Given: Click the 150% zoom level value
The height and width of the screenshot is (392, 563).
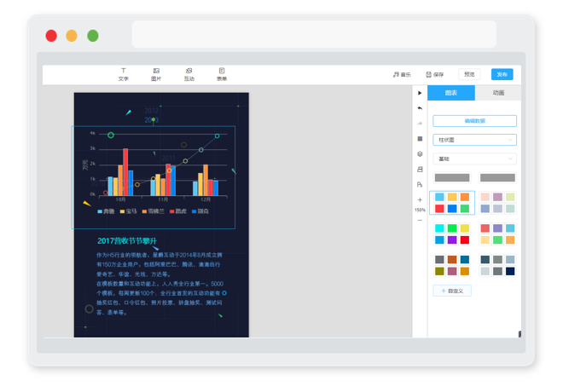Looking at the screenshot, I should (420, 210).
